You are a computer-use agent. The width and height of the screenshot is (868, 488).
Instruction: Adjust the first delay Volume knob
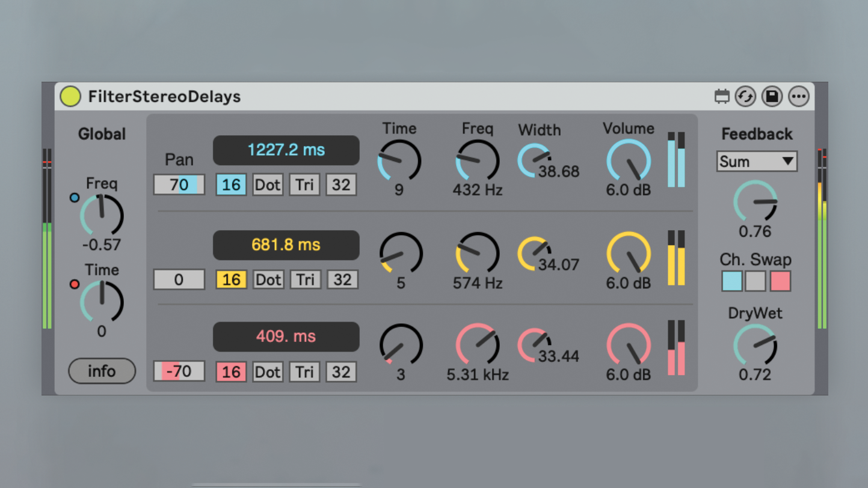[628, 159]
